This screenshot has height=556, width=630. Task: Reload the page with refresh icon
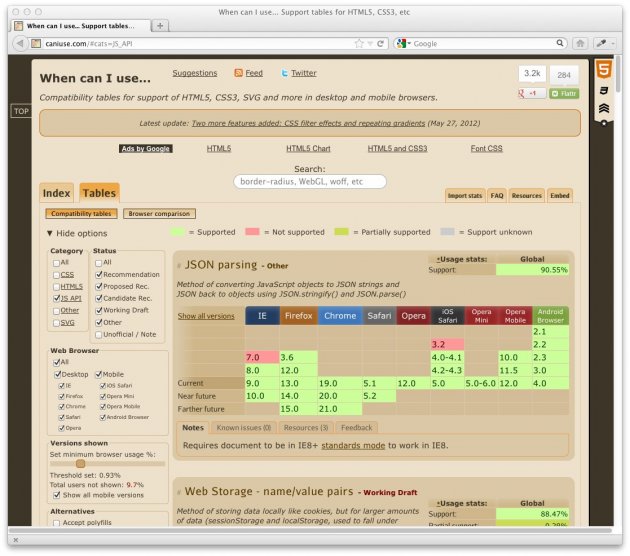coord(380,43)
